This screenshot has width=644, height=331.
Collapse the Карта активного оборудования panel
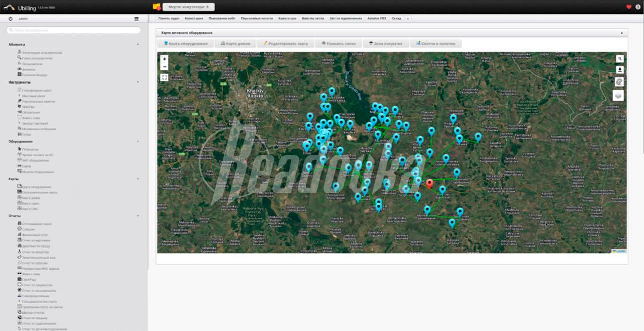(621, 33)
